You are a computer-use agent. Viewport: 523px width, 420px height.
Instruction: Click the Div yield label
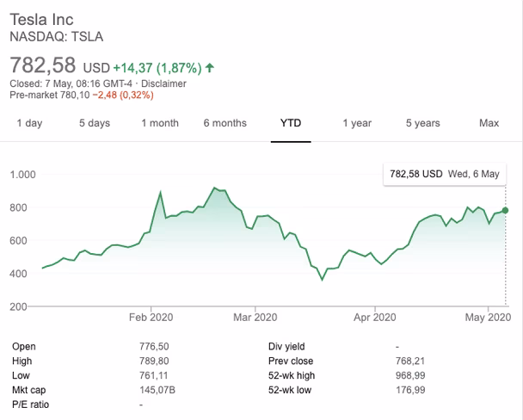click(x=286, y=346)
